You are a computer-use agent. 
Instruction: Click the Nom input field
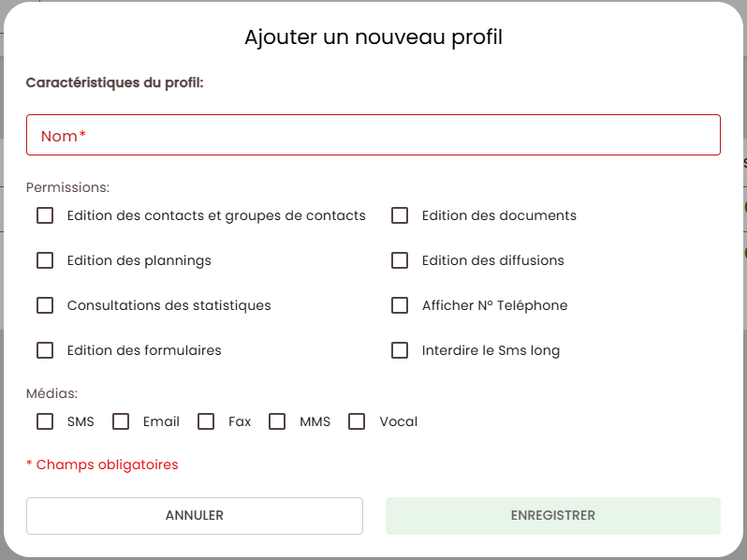373,135
